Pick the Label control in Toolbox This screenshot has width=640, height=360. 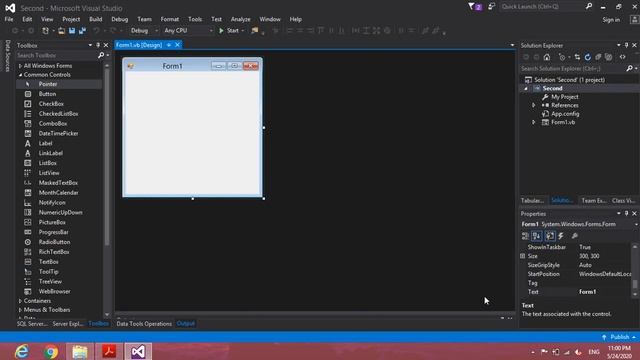pos(45,143)
